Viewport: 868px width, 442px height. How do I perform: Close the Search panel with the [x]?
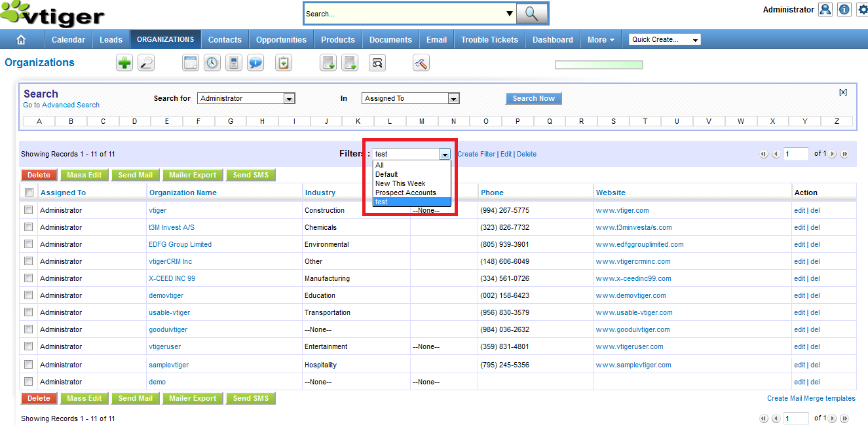point(843,92)
